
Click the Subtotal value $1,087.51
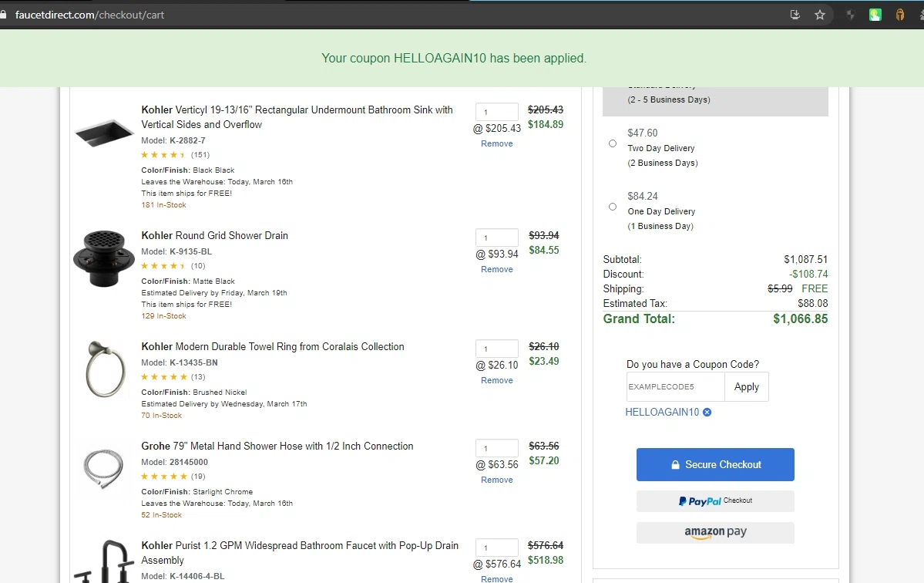click(x=805, y=259)
